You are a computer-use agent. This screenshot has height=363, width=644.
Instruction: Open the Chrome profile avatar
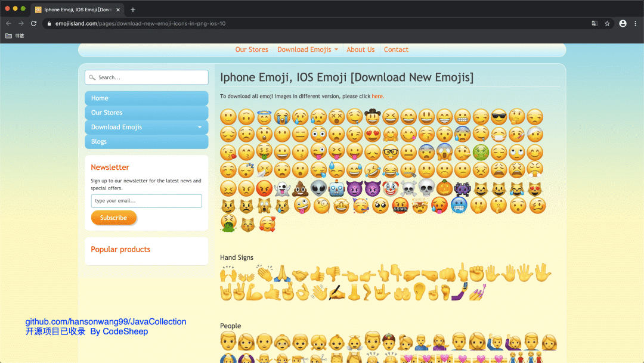[623, 23]
